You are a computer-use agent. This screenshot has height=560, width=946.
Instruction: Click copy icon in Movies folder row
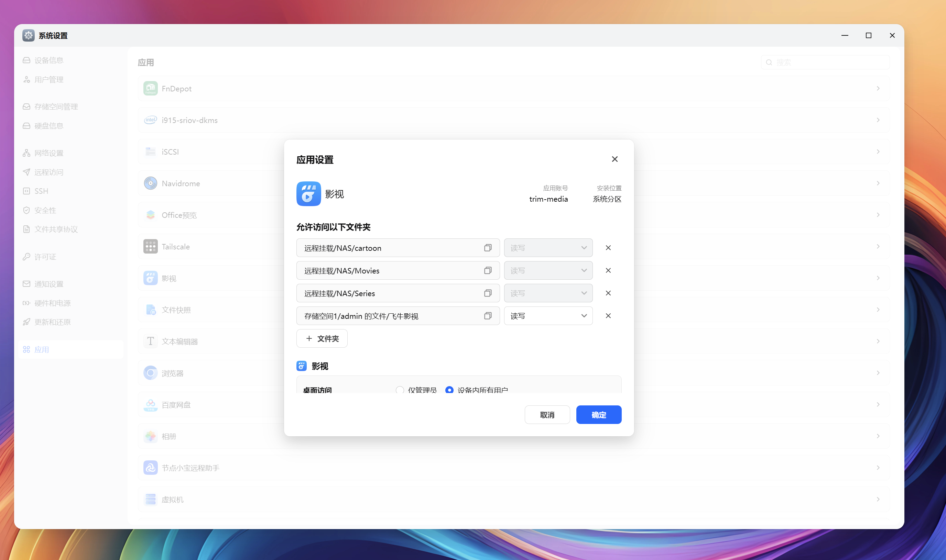click(x=488, y=271)
